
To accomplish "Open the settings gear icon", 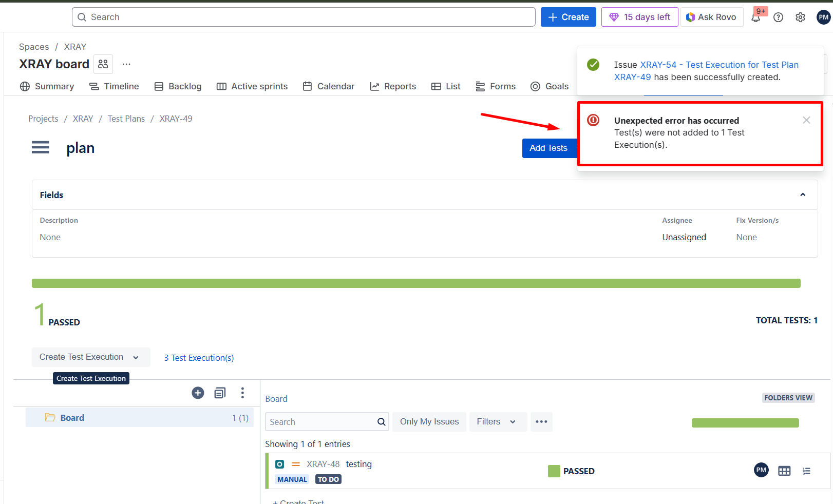I will pyautogui.click(x=800, y=17).
